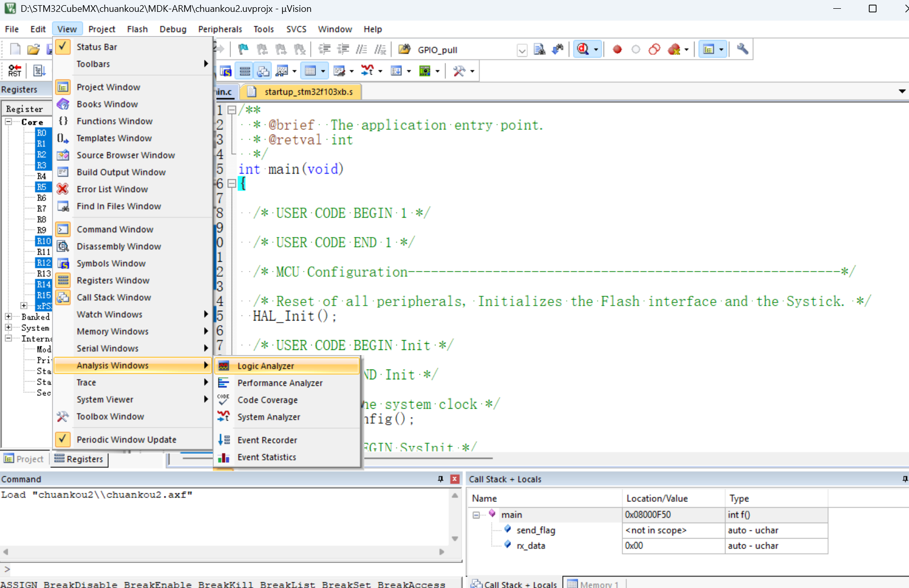909x588 pixels.
Task: Open the Serial Windows submenu
Action: [x=133, y=348]
